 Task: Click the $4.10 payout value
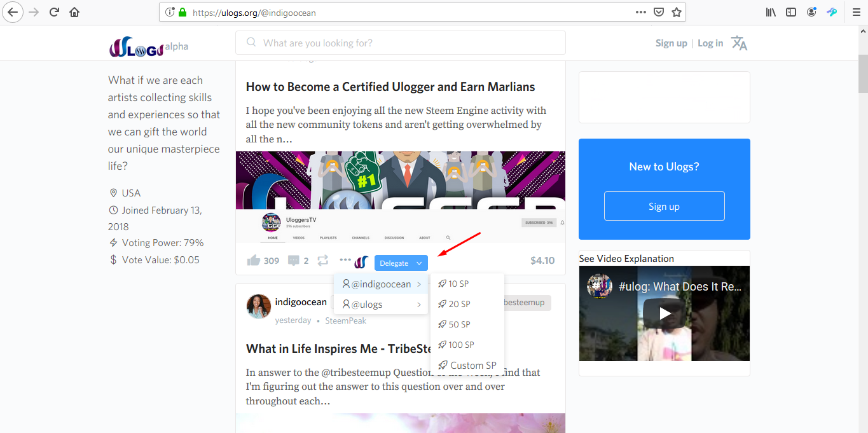pos(542,261)
